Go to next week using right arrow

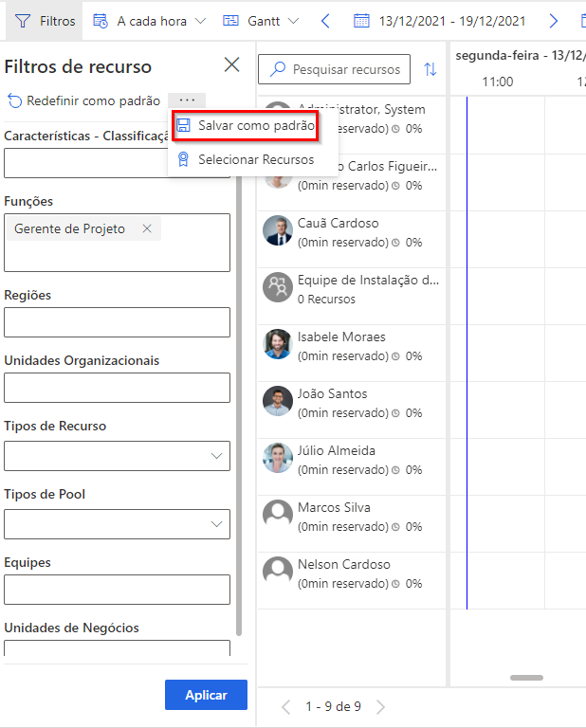(553, 21)
